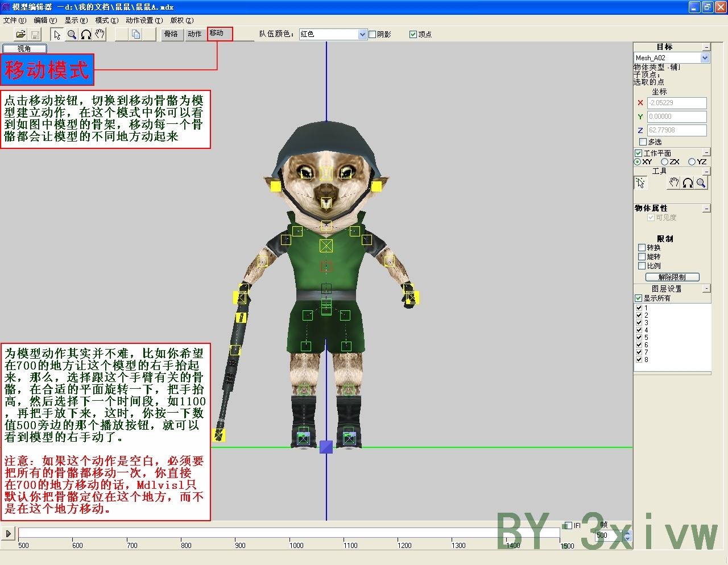
Task: Click the copy pages icon in toolbar
Action: point(135,34)
